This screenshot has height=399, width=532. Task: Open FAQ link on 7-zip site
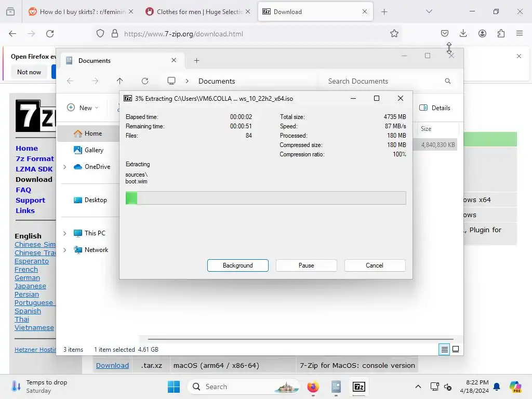(23, 190)
